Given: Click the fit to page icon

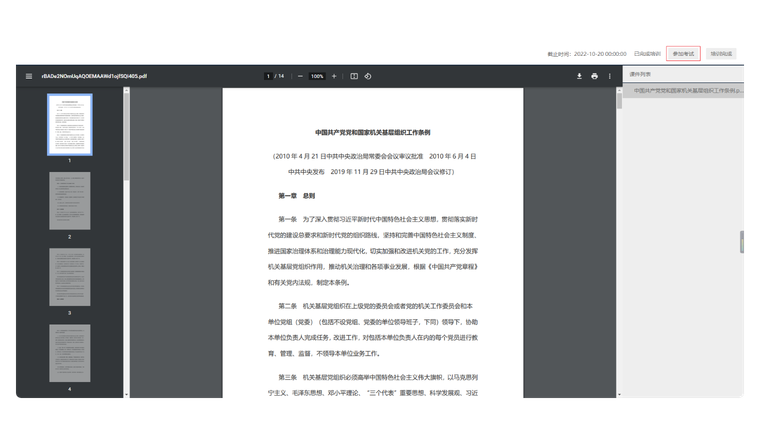Looking at the screenshot, I should coord(354,76).
